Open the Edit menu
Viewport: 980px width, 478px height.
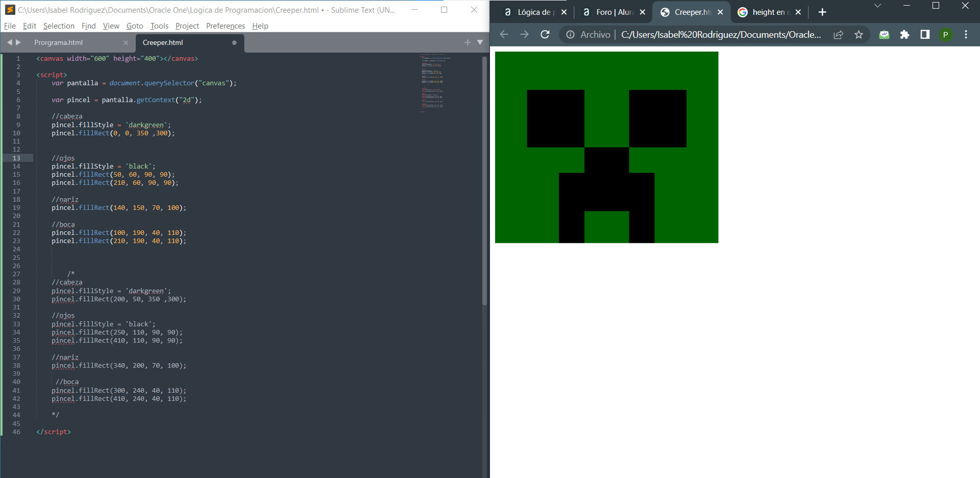(x=30, y=26)
